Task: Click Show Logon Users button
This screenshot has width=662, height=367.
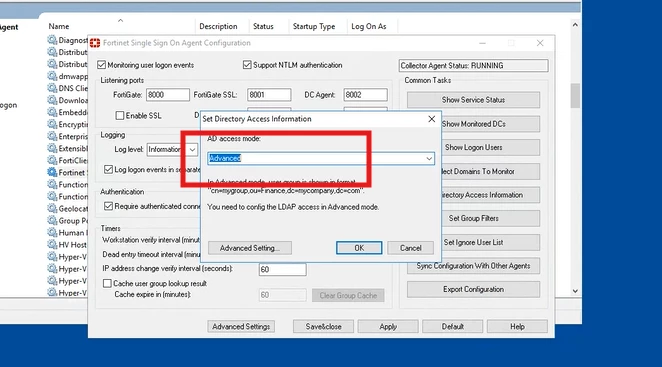Action: coord(491,147)
